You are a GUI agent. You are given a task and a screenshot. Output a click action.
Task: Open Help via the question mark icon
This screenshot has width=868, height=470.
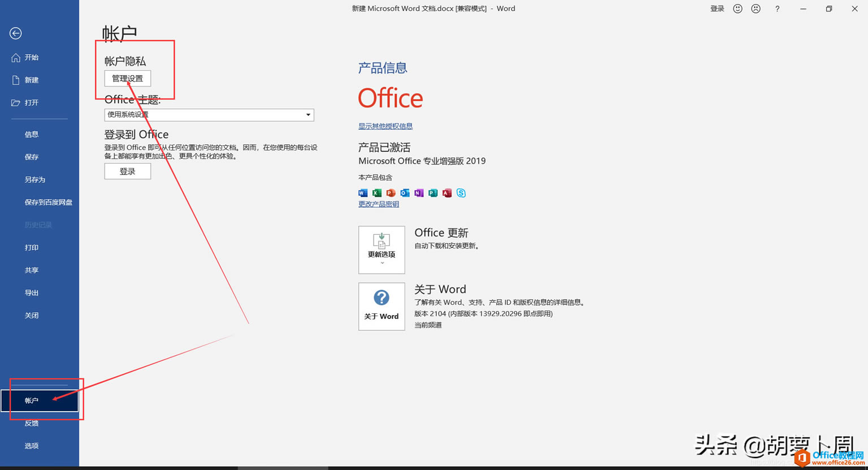(x=778, y=8)
